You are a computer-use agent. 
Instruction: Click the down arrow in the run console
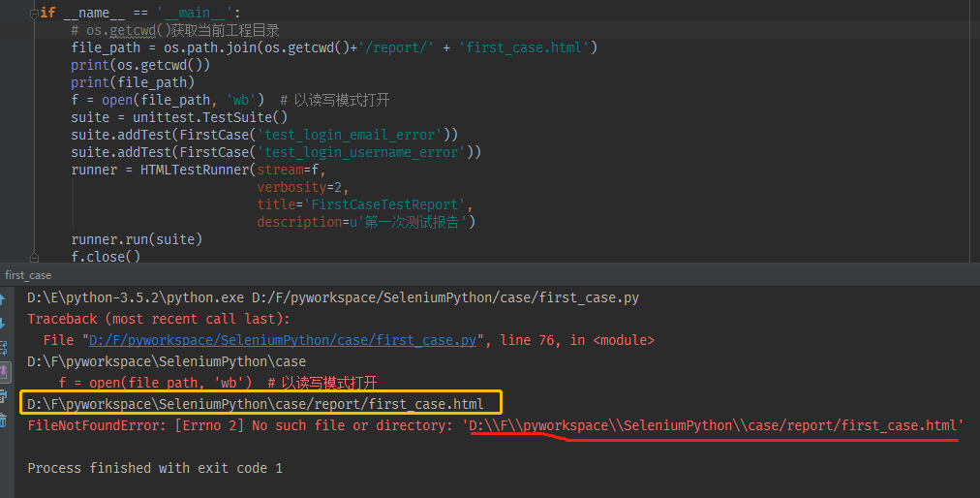[3, 324]
